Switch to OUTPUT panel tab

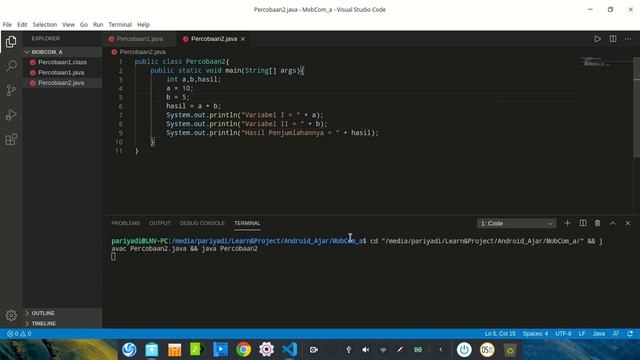point(160,223)
